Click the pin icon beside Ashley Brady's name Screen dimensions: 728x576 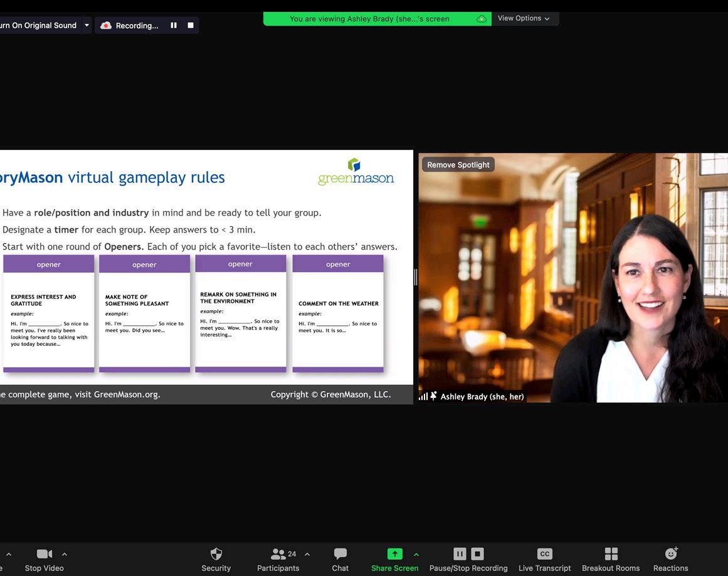coord(433,396)
